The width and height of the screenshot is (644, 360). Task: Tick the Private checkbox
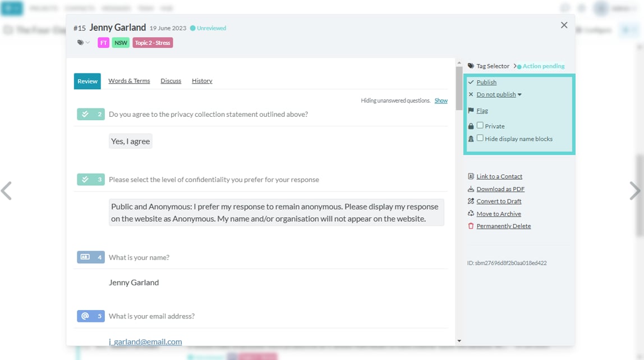[x=480, y=125]
